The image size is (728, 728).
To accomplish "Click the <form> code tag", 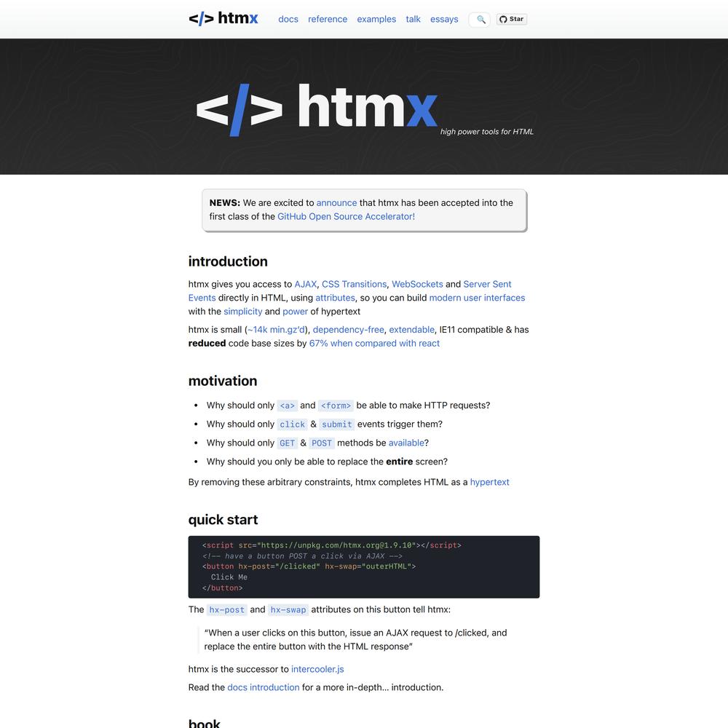I will [336, 405].
